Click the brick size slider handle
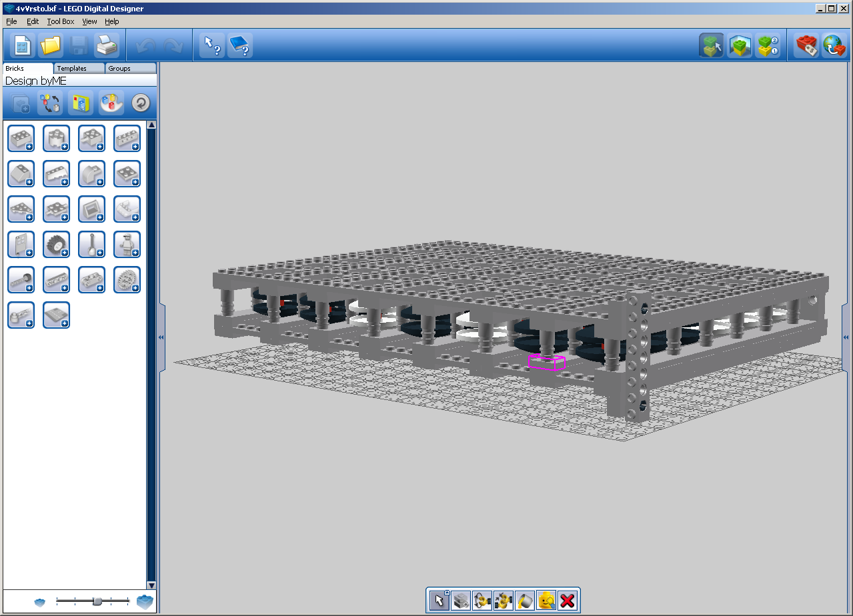This screenshot has width=853, height=616. pos(97,601)
